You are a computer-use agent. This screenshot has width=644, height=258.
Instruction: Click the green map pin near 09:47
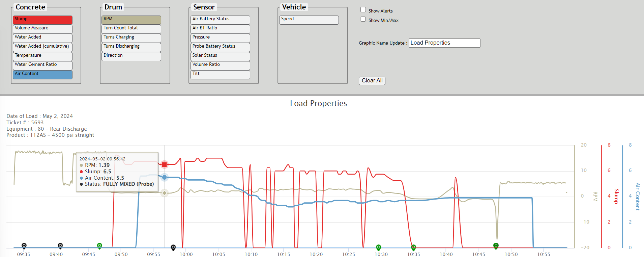(99, 246)
